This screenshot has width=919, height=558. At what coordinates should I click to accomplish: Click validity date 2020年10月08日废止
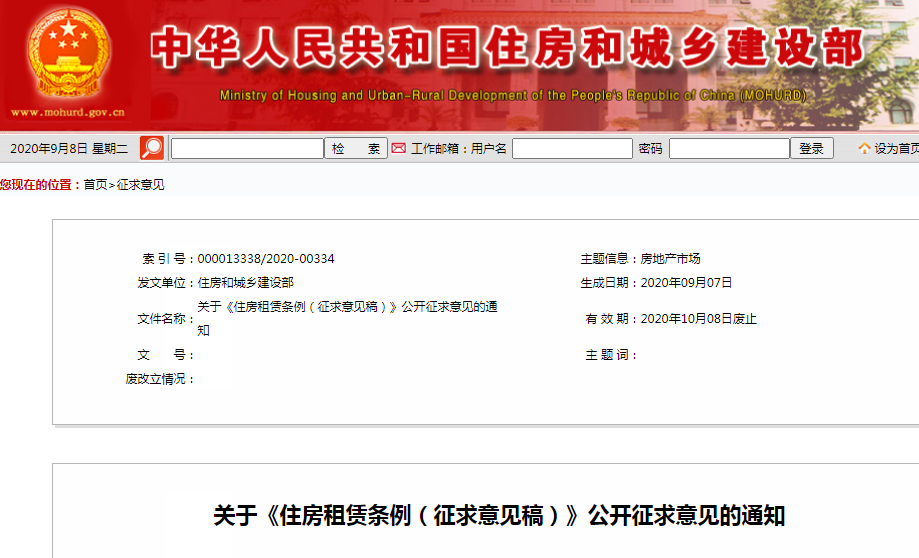tap(699, 319)
